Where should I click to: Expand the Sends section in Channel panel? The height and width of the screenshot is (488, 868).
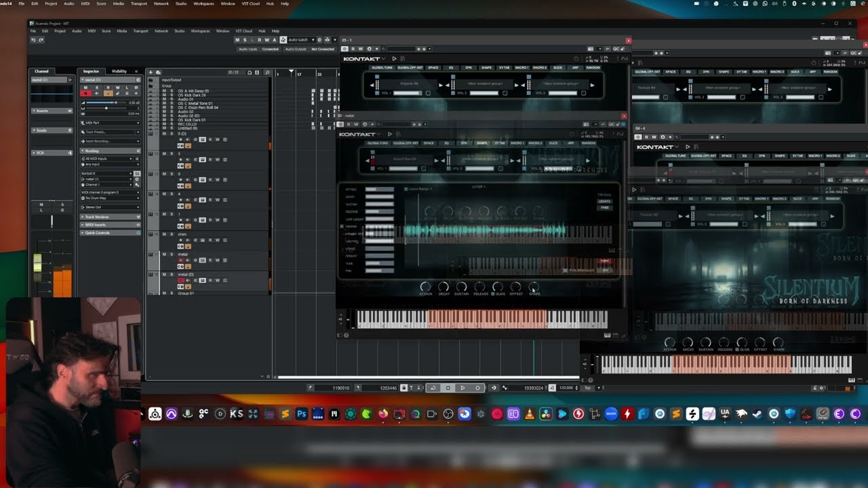click(52, 130)
